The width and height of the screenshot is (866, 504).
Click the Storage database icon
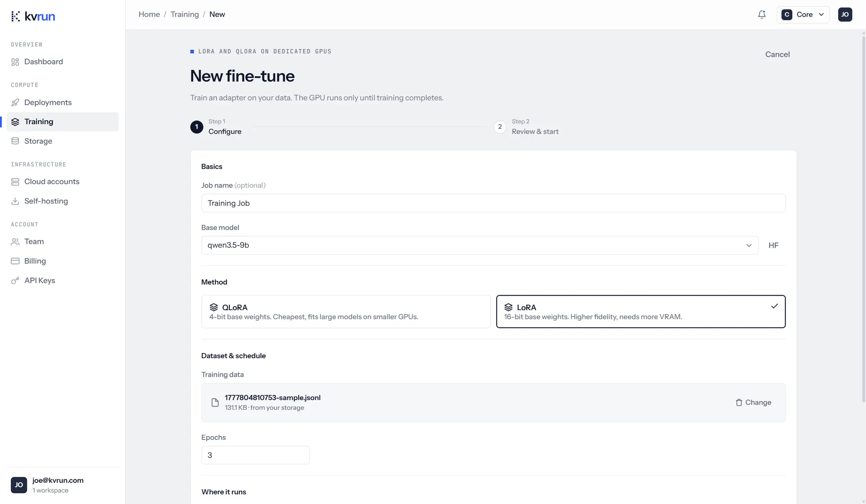[15, 141]
